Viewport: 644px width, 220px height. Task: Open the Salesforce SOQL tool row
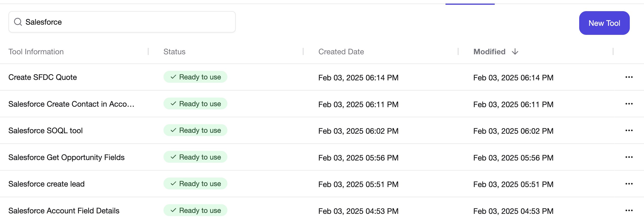[x=45, y=131]
